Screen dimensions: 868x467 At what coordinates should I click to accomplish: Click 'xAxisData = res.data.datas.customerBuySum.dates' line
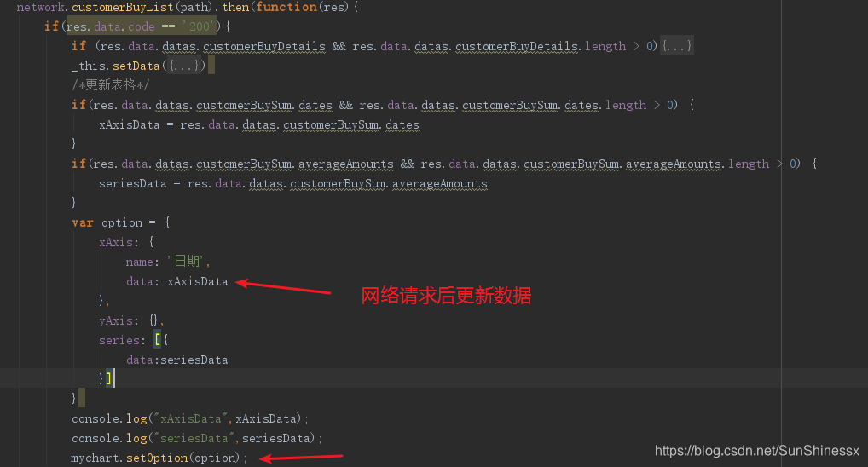coord(259,125)
